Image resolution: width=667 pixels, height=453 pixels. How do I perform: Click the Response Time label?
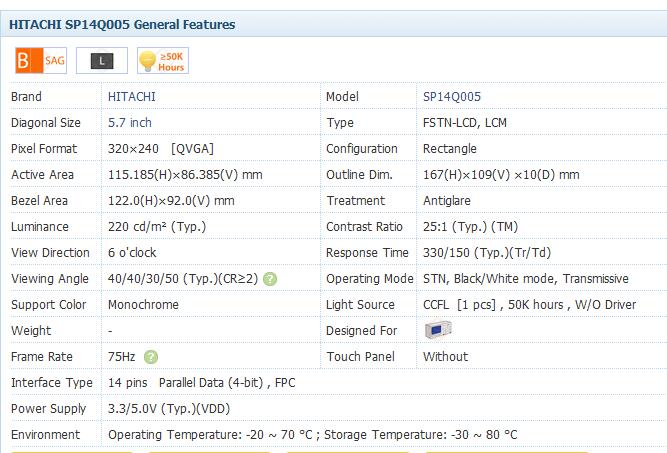pos(368,253)
